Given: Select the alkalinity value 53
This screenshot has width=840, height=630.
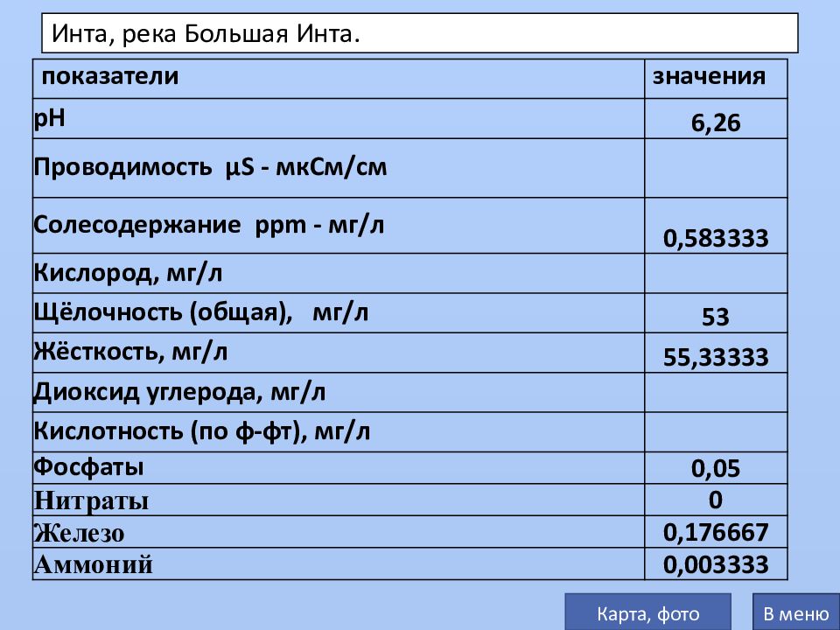Looking at the screenshot, I should 716,317.
